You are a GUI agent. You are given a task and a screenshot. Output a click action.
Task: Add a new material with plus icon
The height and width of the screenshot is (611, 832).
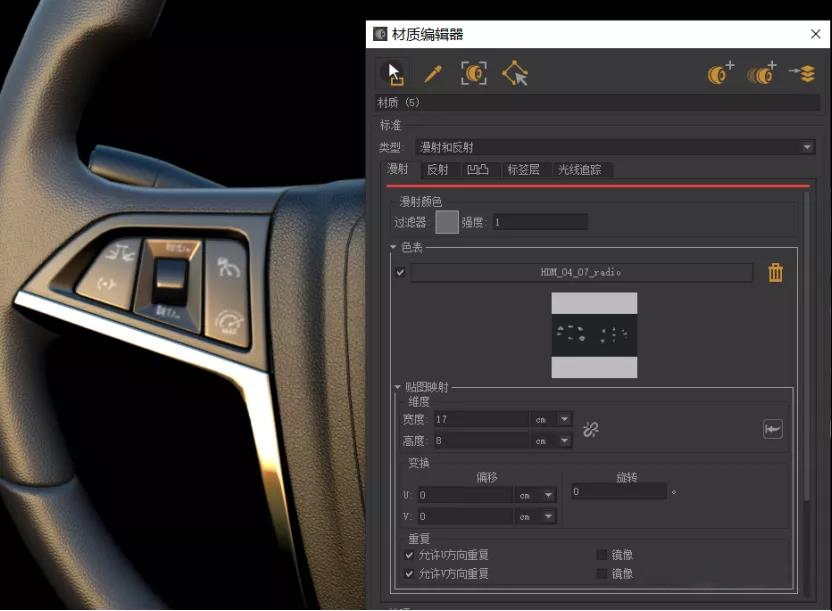click(720, 73)
